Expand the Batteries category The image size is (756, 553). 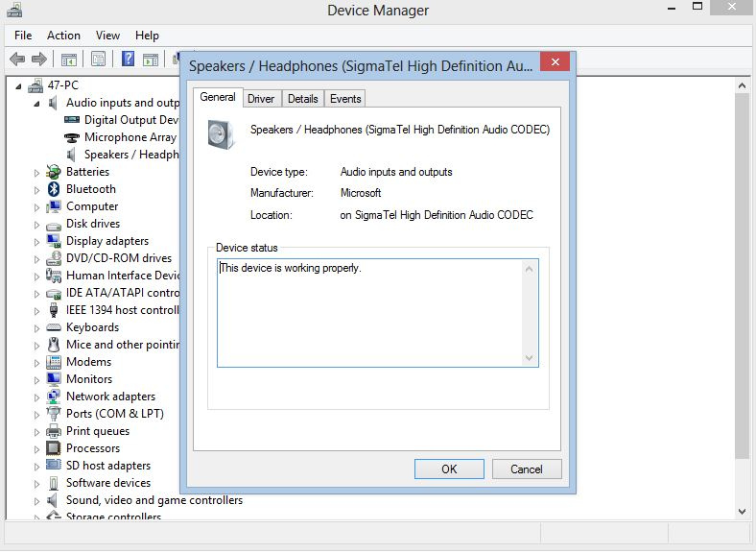pyautogui.click(x=37, y=173)
